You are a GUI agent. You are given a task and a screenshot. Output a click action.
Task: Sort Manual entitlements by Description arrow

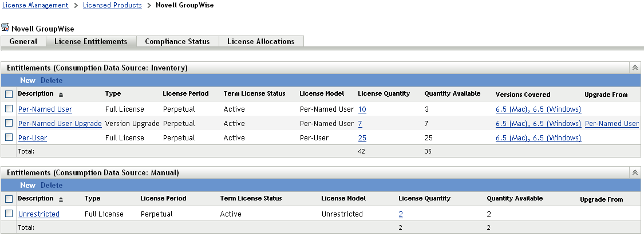(61, 199)
